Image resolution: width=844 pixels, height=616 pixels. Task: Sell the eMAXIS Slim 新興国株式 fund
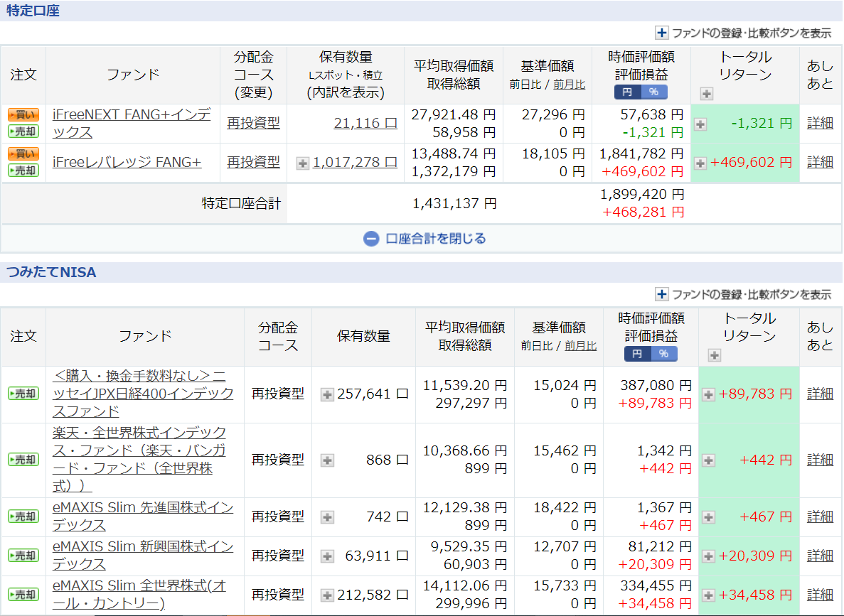[23, 555]
